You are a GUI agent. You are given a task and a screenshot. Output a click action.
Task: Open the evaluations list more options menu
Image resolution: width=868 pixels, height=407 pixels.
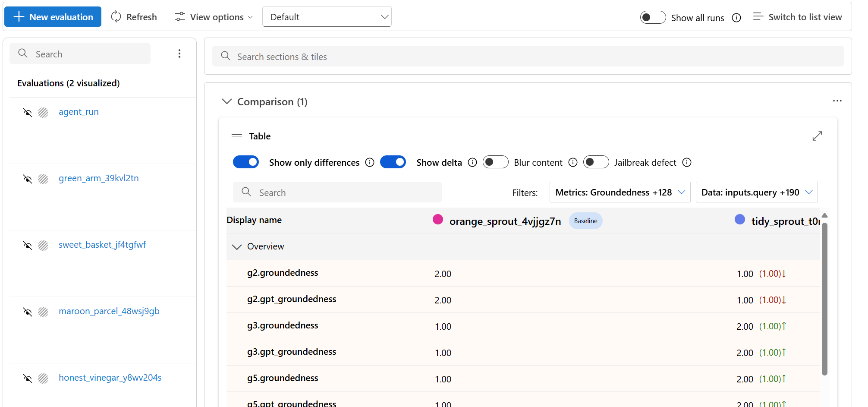179,54
